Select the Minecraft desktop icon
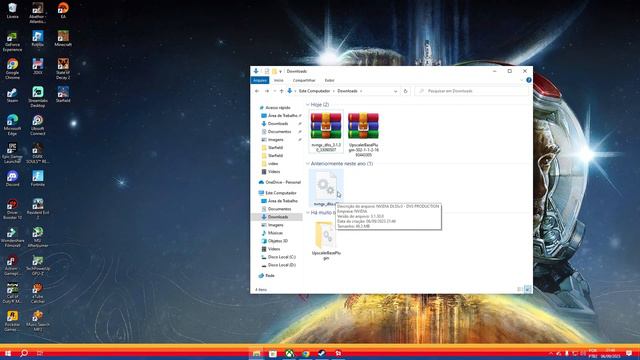The image size is (640, 360). 63,39
